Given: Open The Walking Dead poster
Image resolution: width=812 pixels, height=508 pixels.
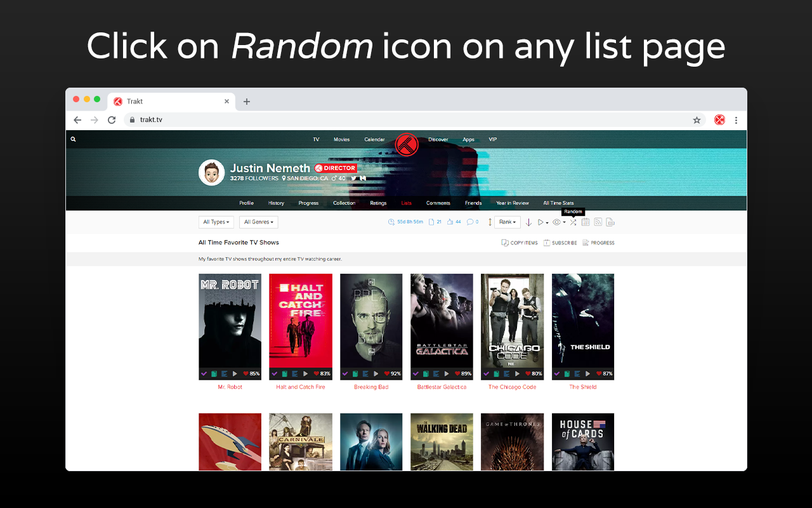Looking at the screenshot, I should [442, 442].
